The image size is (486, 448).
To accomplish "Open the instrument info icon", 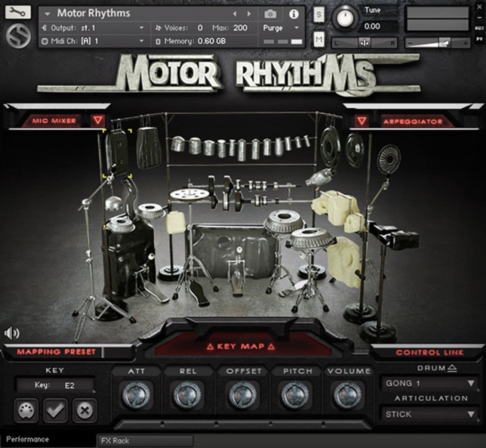I will click(x=294, y=14).
